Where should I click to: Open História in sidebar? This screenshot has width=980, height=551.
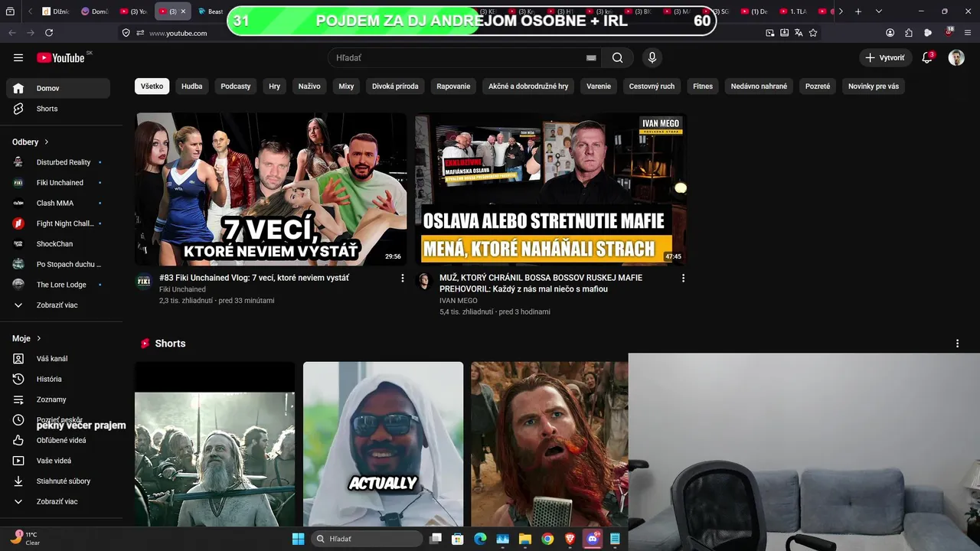(58, 380)
